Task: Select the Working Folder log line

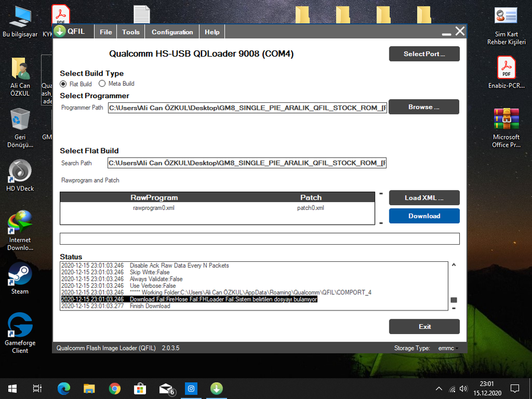Action: click(216, 293)
